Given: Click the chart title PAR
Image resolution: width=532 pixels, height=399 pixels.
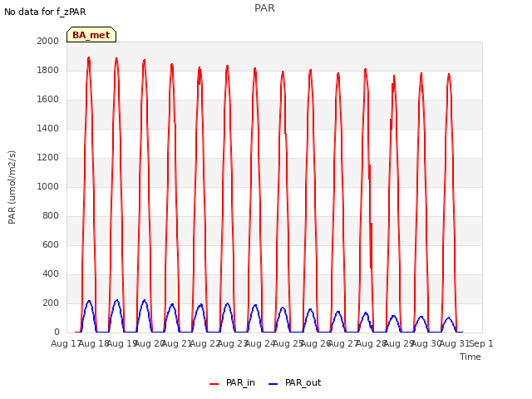Looking at the screenshot, I should (x=264, y=8).
